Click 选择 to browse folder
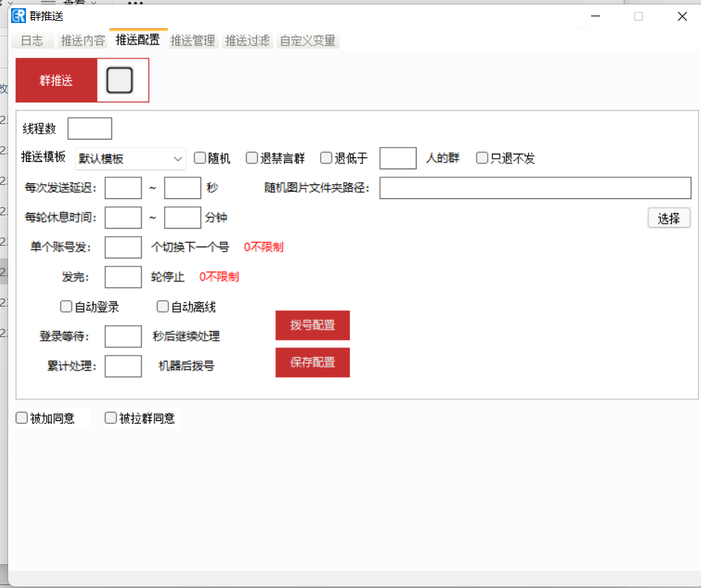Screen dimensions: 701x588 [x=668, y=218]
